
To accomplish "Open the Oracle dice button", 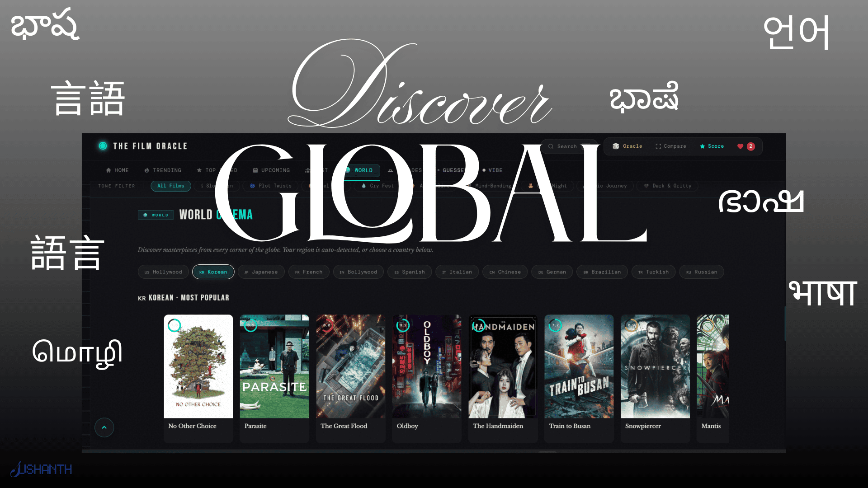I will 627,146.
